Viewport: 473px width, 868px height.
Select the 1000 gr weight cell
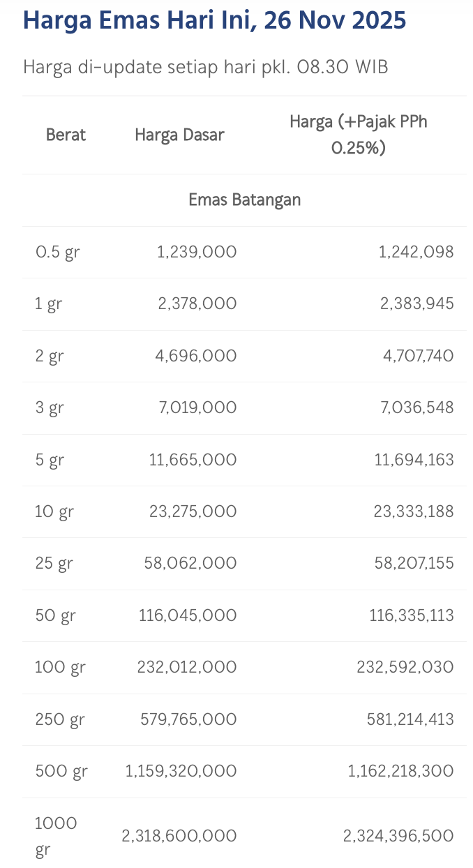click(x=56, y=836)
